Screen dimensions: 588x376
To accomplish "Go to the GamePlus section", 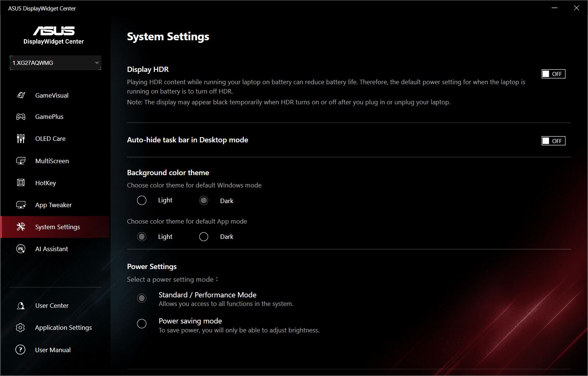I will click(x=49, y=117).
